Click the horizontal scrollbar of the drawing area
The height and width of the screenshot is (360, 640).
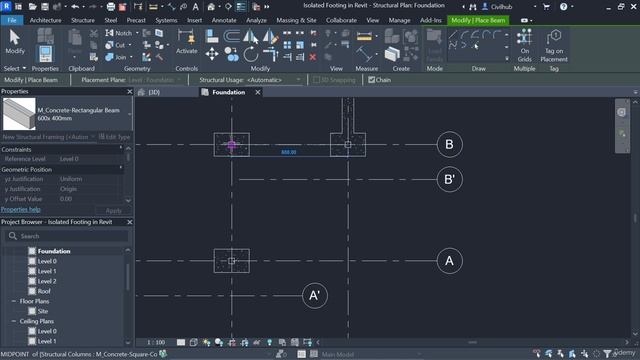pyautogui.click(x=472, y=342)
